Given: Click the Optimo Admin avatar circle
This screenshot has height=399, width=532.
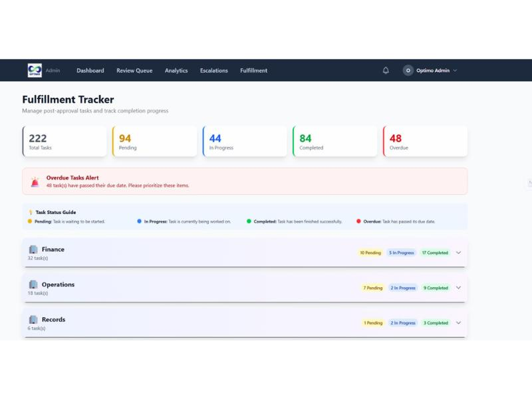Looking at the screenshot, I should pyautogui.click(x=408, y=70).
